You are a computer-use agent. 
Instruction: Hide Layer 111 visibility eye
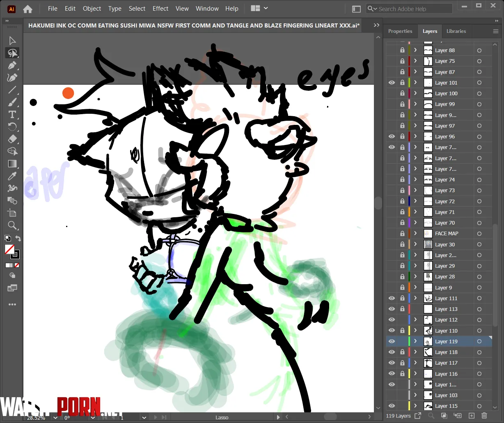(392, 298)
